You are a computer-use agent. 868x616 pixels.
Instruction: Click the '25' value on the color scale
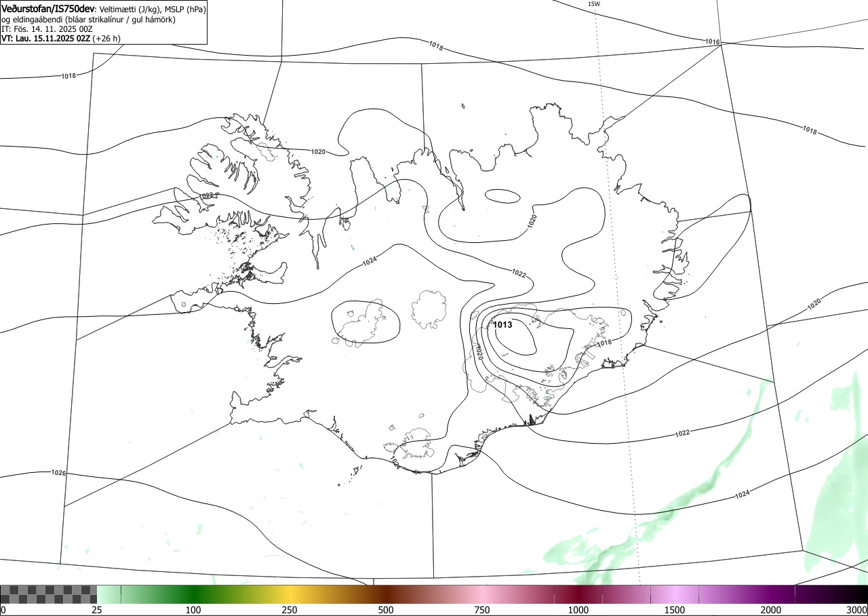97,610
